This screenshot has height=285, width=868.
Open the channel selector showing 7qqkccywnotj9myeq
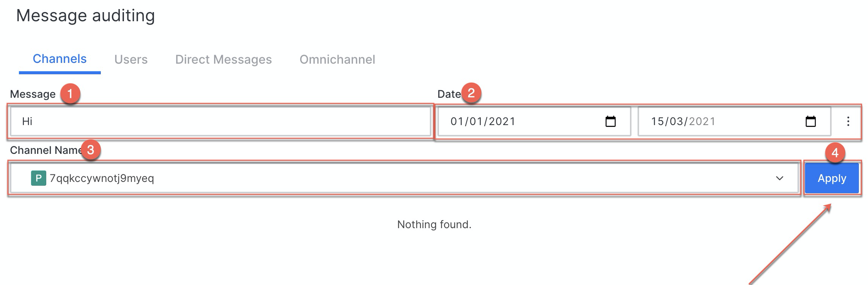(x=404, y=178)
